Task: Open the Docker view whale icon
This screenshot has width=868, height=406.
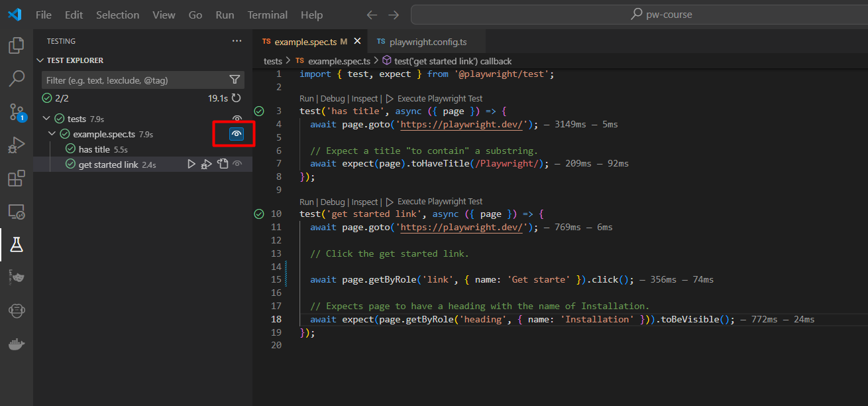Action: pyautogui.click(x=16, y=344)
